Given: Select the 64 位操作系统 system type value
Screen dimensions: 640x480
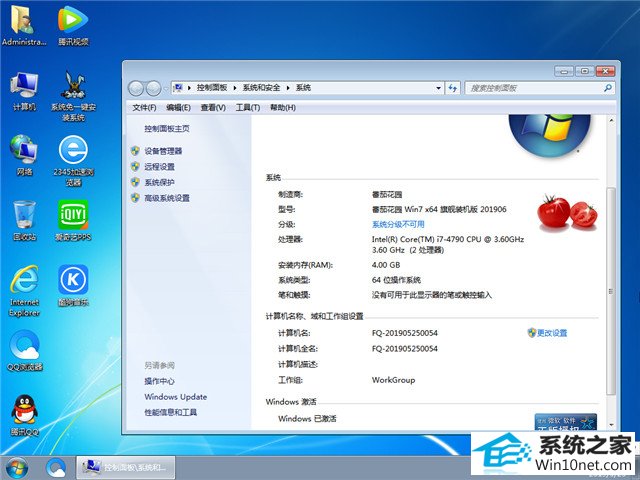Looking at the screenshot, I should [x=396, y=280].
